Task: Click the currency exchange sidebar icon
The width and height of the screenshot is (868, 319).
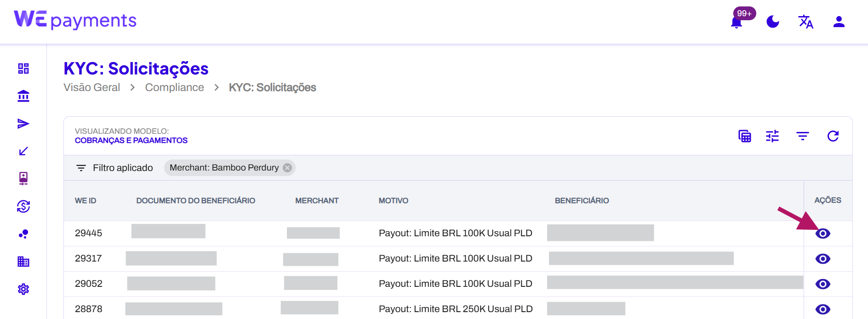Action: coord(23,206)
